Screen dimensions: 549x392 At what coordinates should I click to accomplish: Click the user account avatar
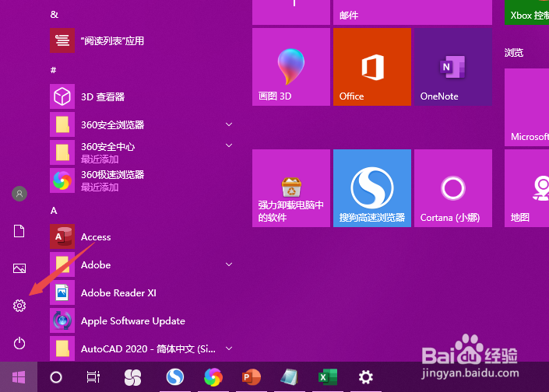pyautogui.click(x=19, y=194)
